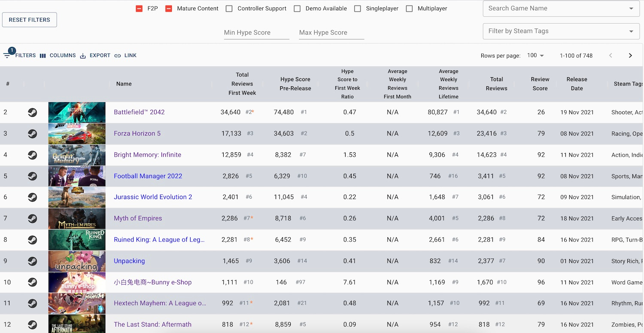Open Unpacking game link

point(129,261)
